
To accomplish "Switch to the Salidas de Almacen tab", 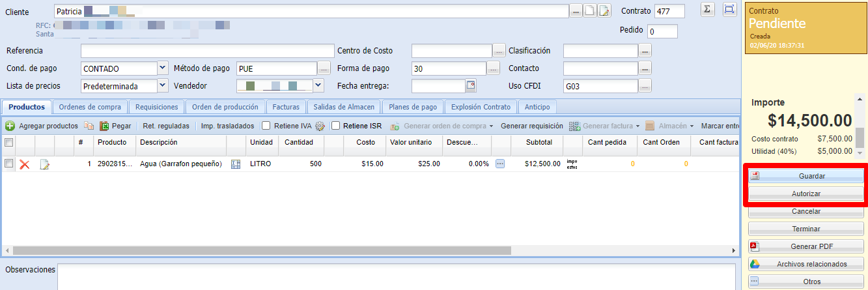I will click(x=344, y=107).
